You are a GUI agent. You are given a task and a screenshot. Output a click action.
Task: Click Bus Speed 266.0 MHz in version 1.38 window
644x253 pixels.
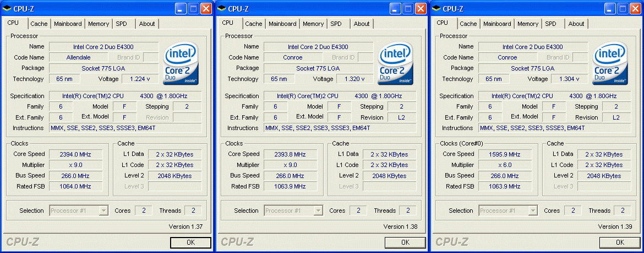pos(291,176)
